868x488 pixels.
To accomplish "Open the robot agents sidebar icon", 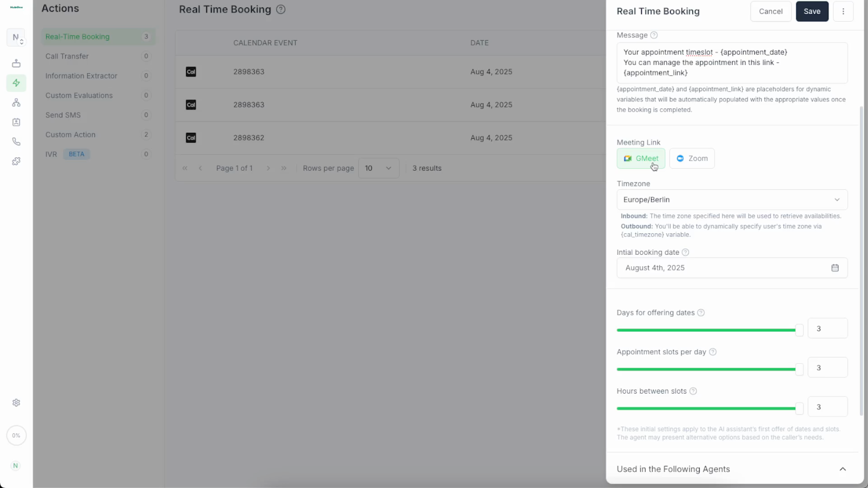I will [x=16, y=63].
